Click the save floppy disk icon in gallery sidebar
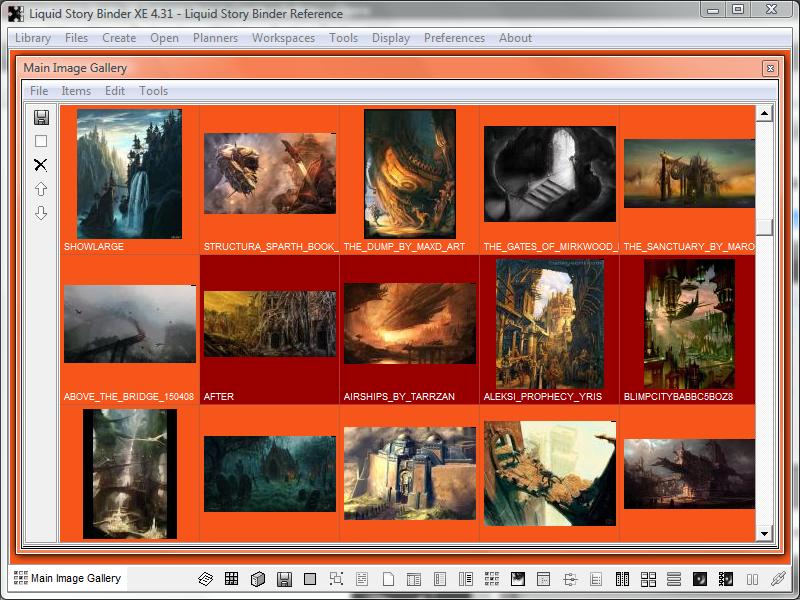 pos(41,117)
